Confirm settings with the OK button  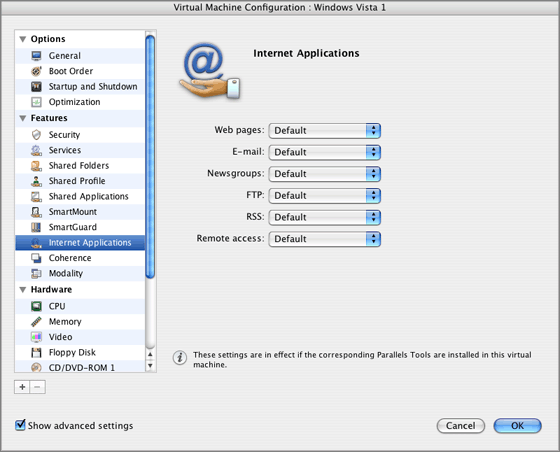tap(518, 426)
